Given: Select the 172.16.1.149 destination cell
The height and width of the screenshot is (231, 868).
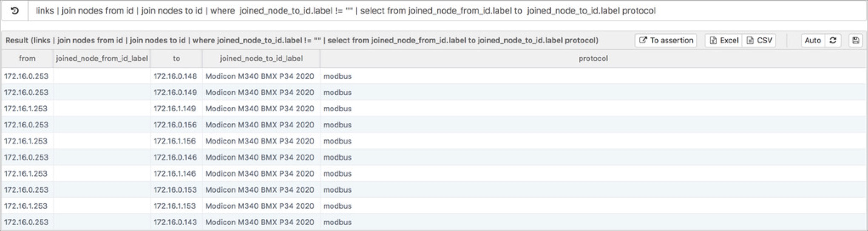Looking at the screenshot, I should [x=175, y=109].
